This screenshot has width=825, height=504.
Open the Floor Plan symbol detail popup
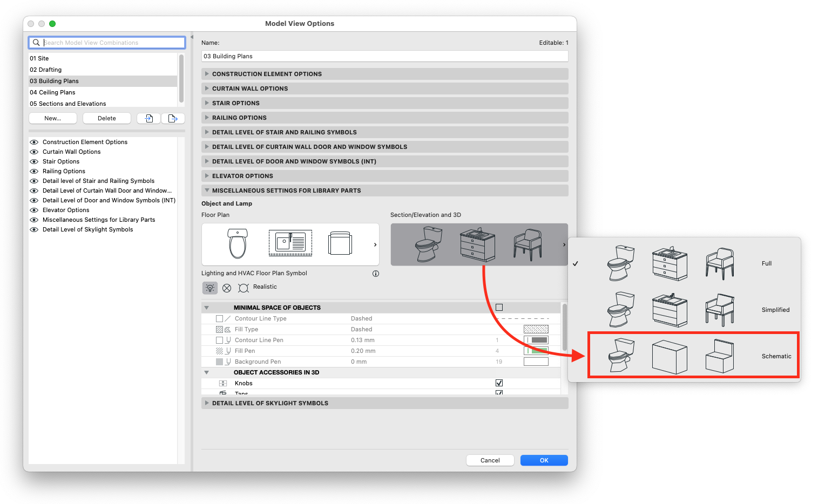[x=375, y=245]
